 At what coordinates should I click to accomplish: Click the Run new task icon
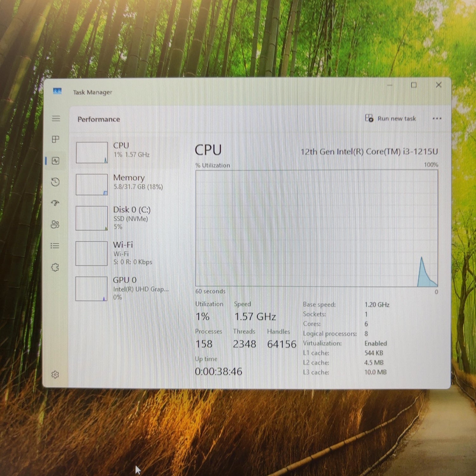(x=369, y=118)
